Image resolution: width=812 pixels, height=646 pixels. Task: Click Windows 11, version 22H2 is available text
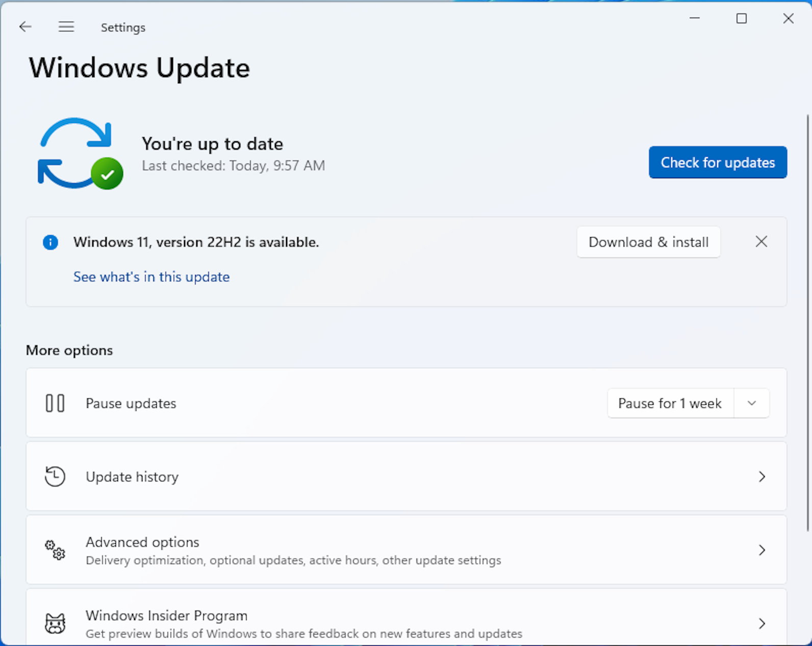click(x=196, y=242)
